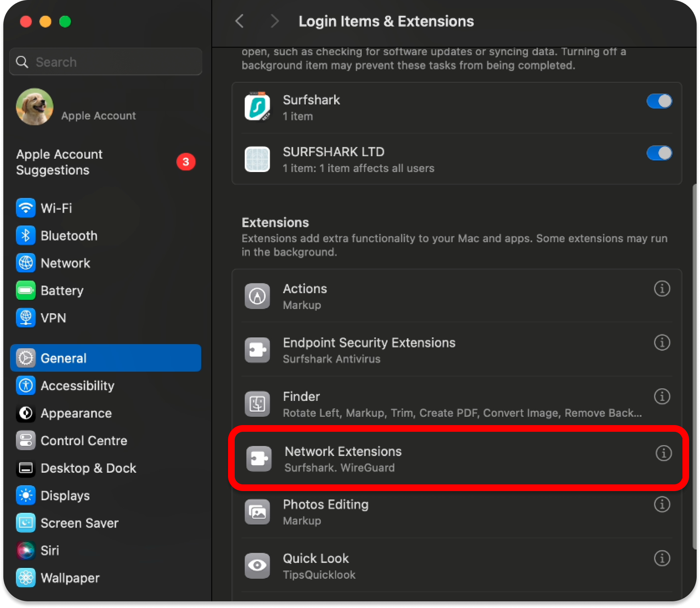Open Apple Account Suggestions
Image resolution: width=700 pixels, height=608 pixels.
point(59,162)
